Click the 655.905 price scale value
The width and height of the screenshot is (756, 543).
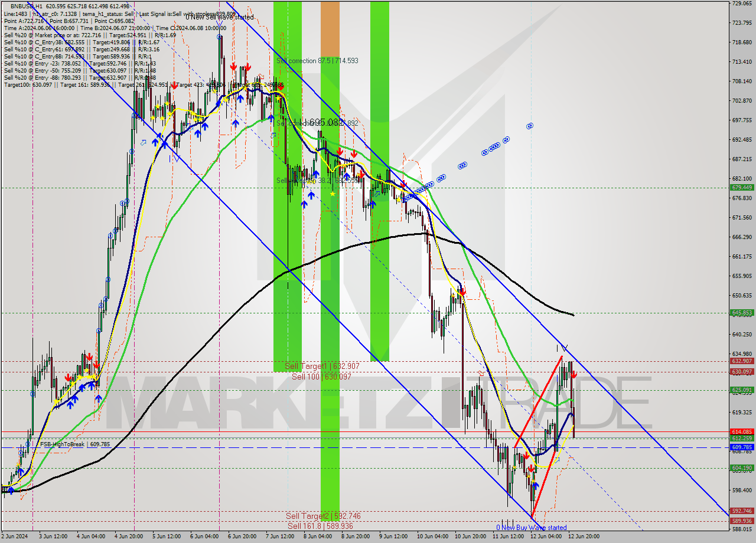pos(742,276)
